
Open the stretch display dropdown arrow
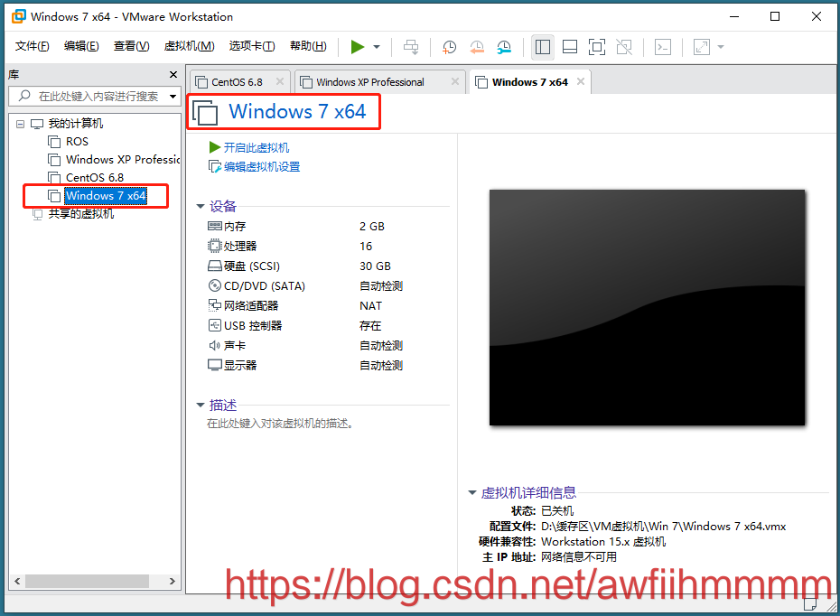pos(721,47)
